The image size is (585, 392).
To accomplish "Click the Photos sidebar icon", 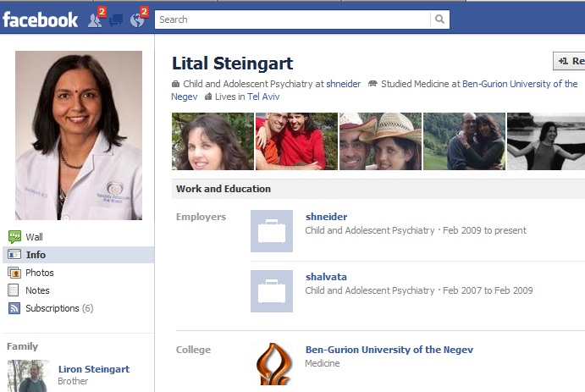I will (14, 273).
